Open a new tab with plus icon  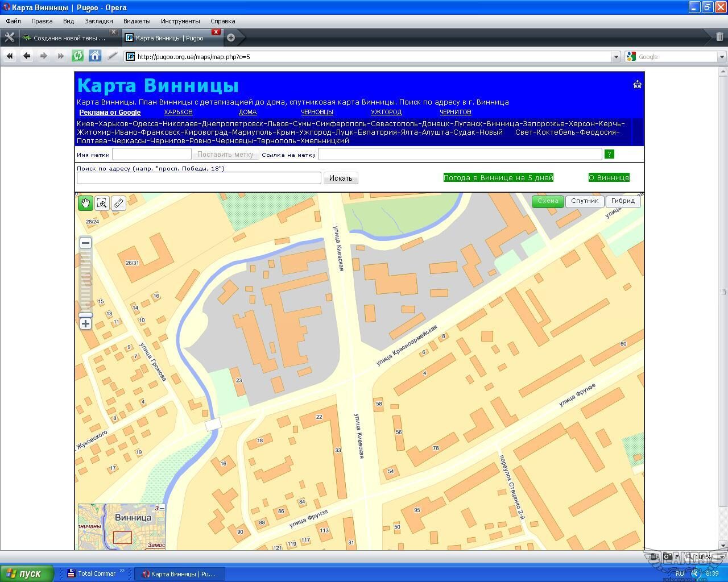point(231,38)
